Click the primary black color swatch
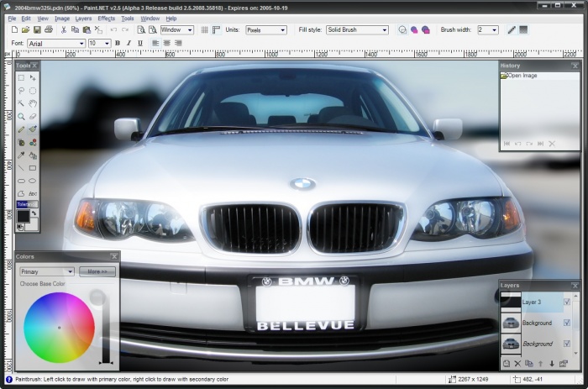 click(x=23, y=217)
